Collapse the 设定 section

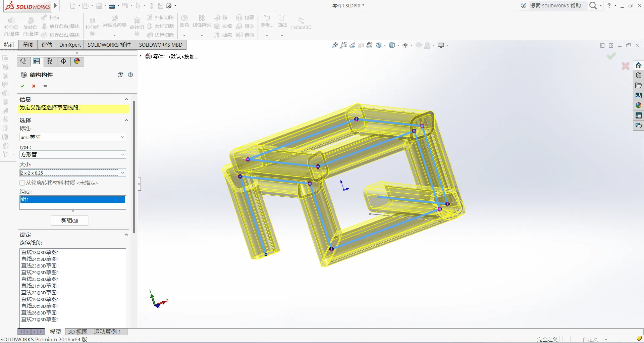(126, 235)
